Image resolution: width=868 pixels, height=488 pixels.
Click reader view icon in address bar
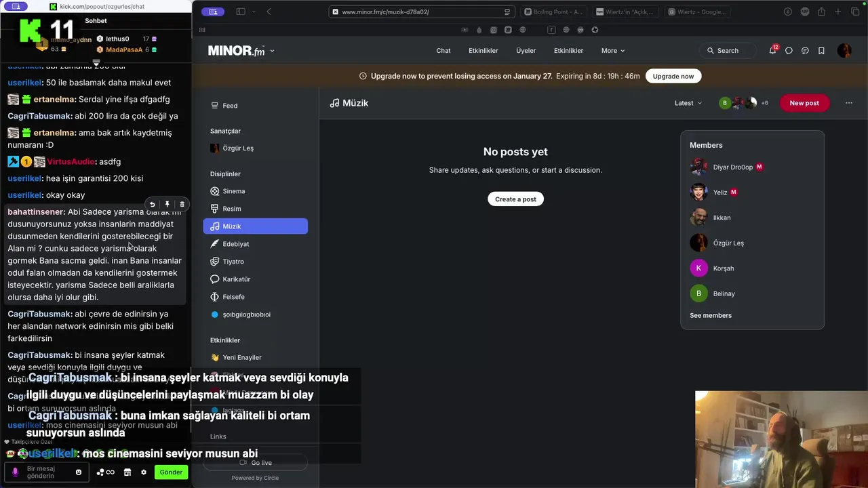(507, 12)
